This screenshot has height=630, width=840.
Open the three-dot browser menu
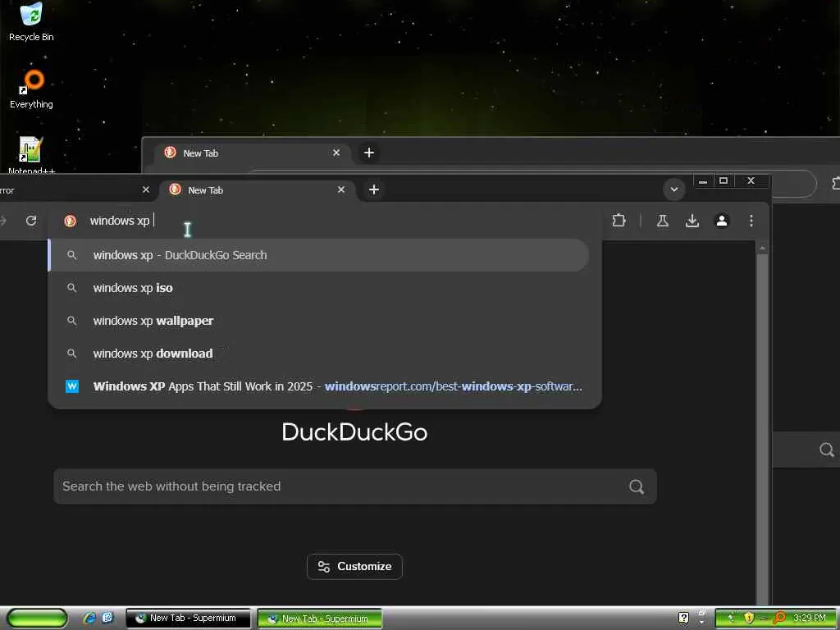(x=751, y=220)
